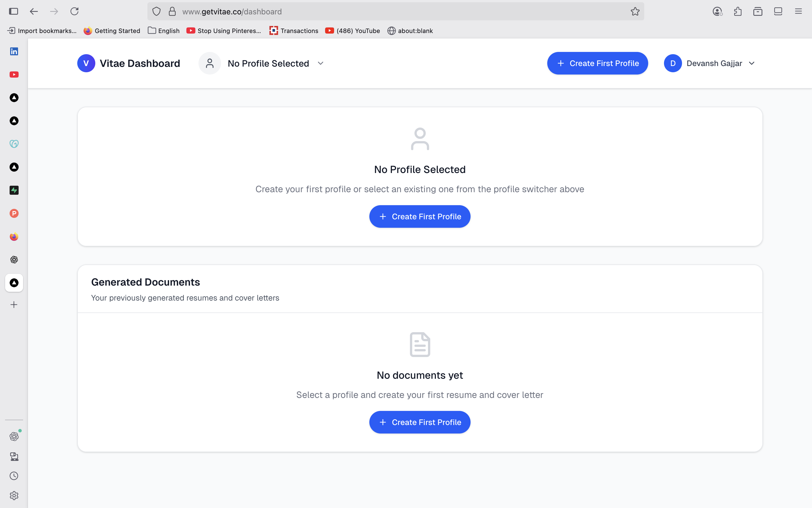Open ChatGPT sidebar tool with green dot
The width and height of the screenshot is (812, 508).
click(14, 436)
